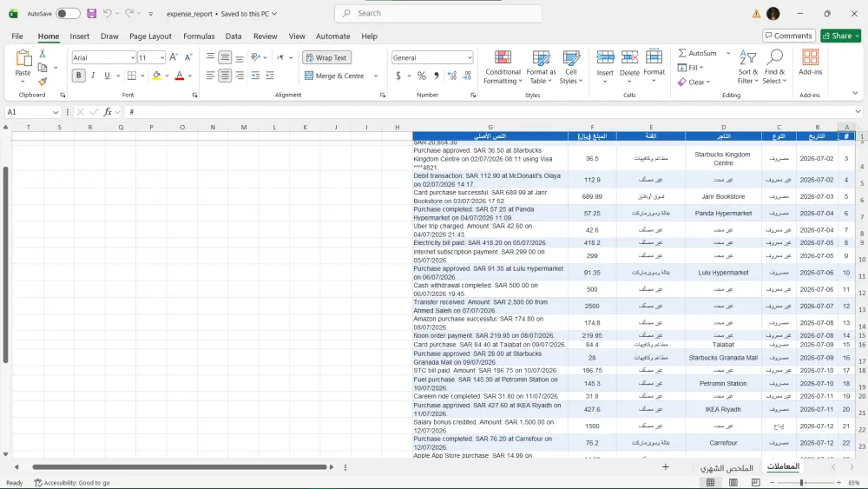Click the Share button
868x489 pixels.
tap(841, 36)
